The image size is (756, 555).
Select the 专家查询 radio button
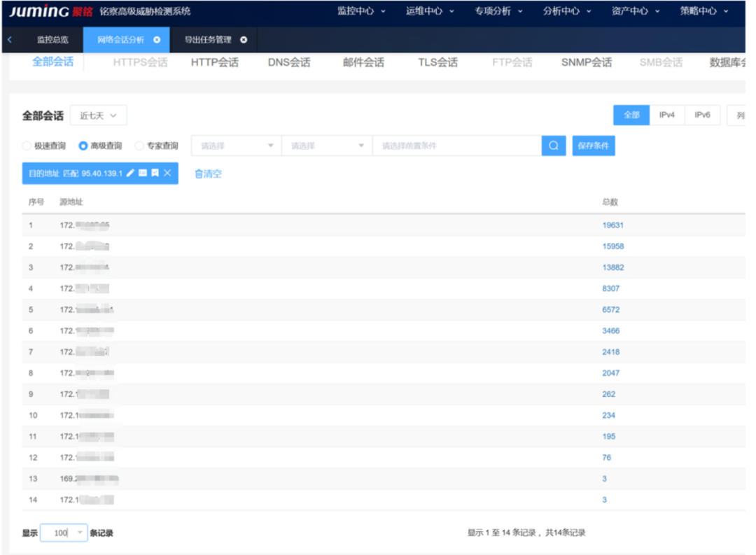click(139, 146)
